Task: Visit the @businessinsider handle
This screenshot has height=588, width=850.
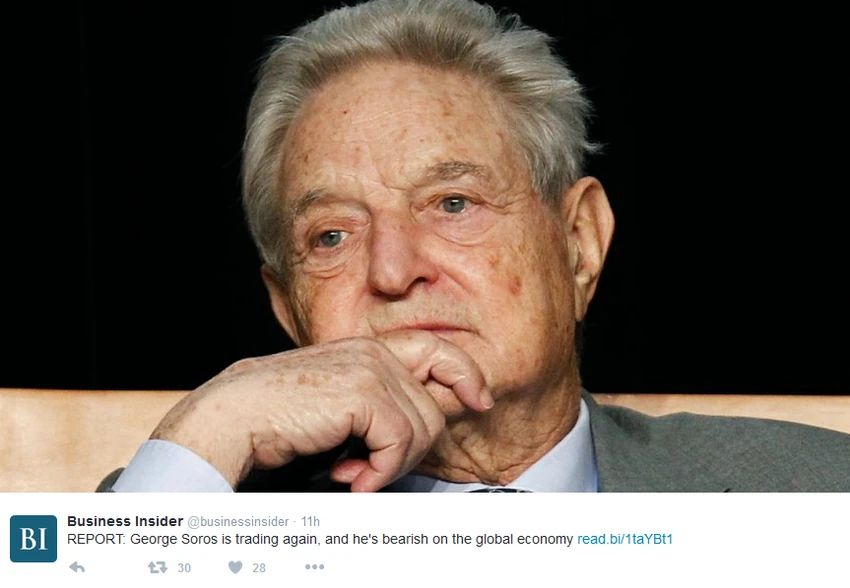Action: coord(238,522)
